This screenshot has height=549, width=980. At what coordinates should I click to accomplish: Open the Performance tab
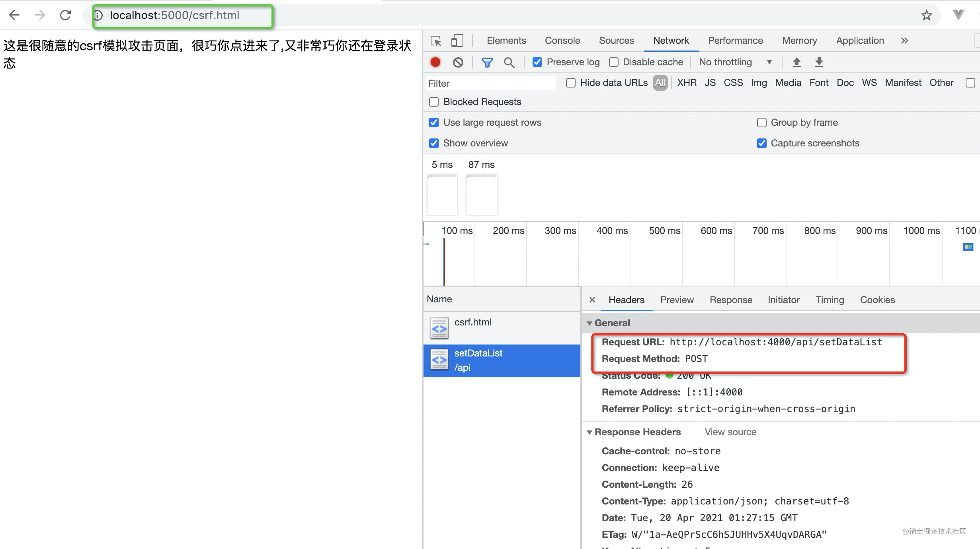(735, 41)
